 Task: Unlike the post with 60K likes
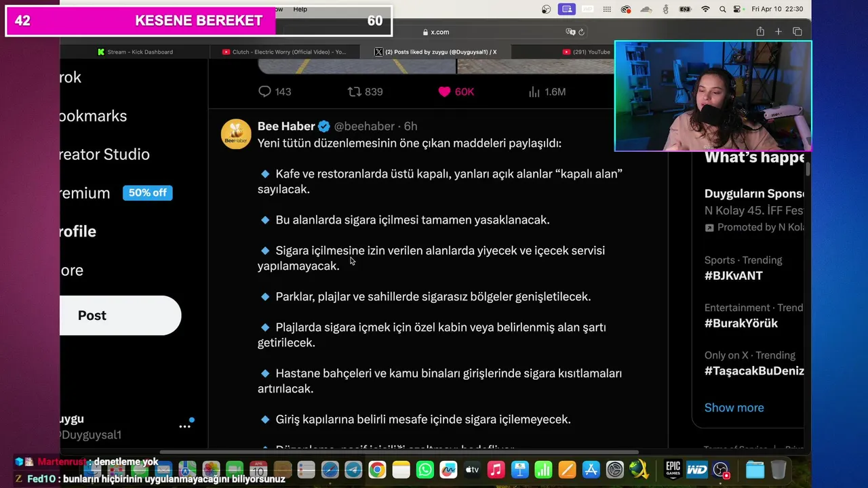pos(456,91)
